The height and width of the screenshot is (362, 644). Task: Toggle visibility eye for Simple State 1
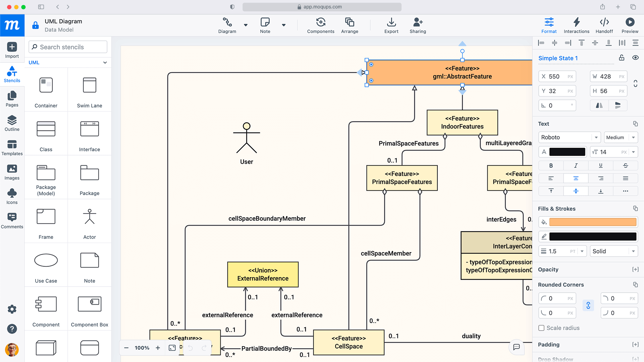(635, 58)
